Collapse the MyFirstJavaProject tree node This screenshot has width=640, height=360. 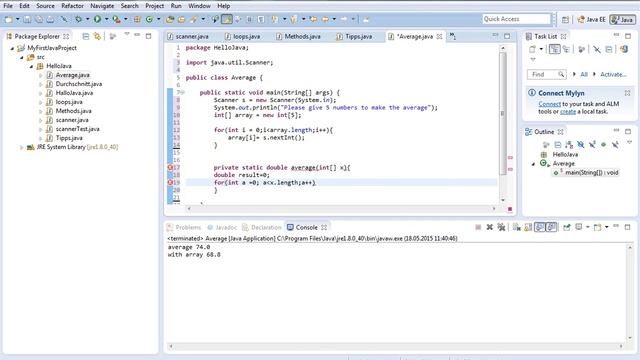[x=12, y=48]
